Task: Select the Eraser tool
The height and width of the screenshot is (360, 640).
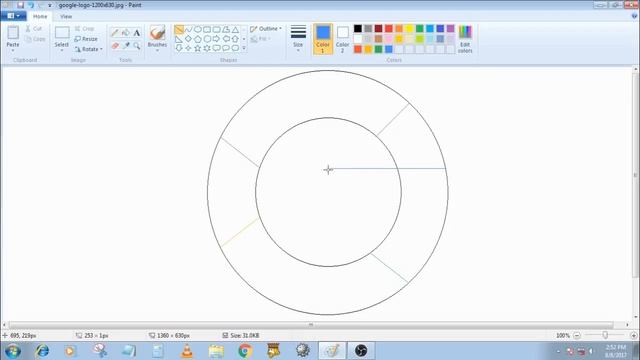Action: (x=115, y=46)
